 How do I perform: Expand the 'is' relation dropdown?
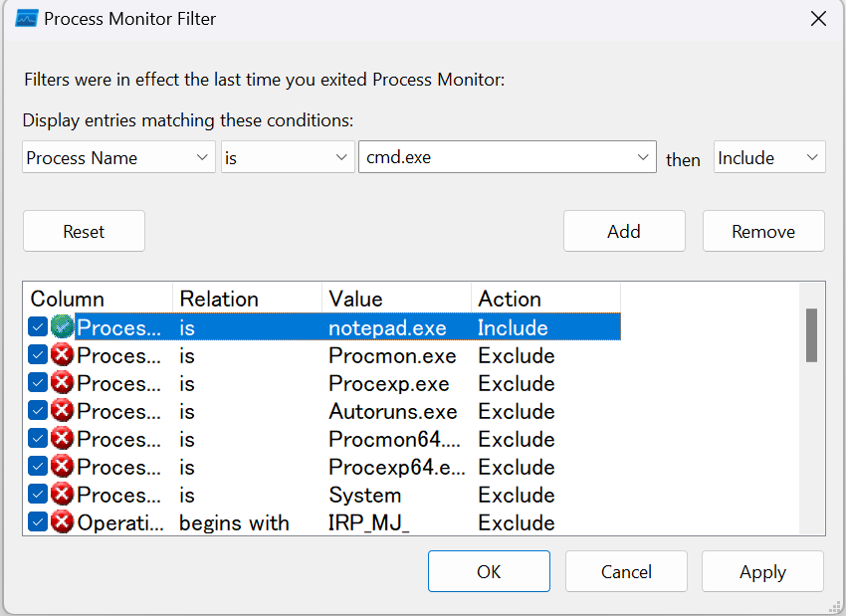click(x=287, y=157)
